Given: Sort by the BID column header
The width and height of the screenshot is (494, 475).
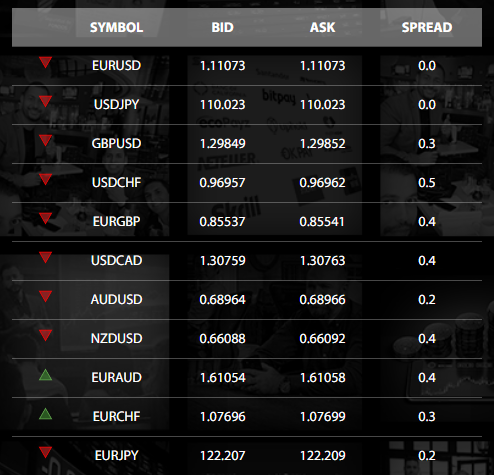Looking at the screenshot, I should (x=222, y=27).
